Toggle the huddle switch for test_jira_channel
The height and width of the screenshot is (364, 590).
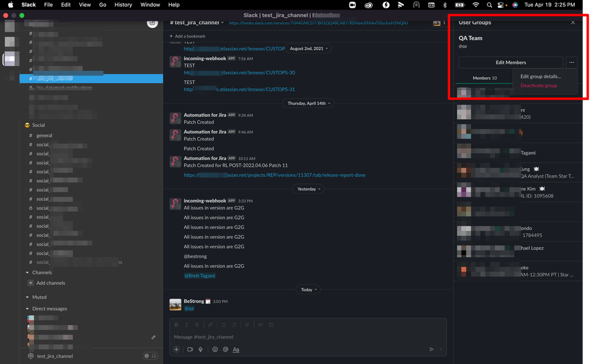click(150, 356)
